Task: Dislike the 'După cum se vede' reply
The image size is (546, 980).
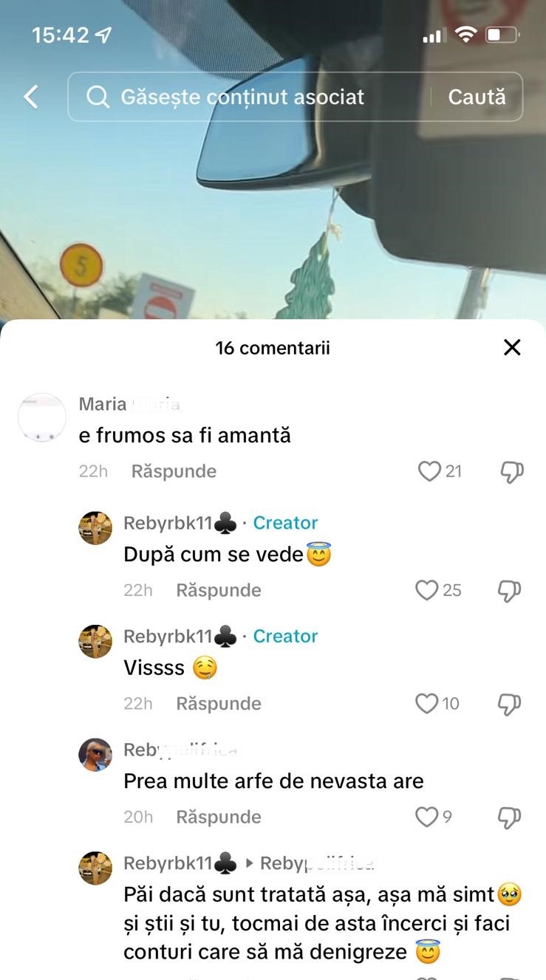Action: point(509,591)
